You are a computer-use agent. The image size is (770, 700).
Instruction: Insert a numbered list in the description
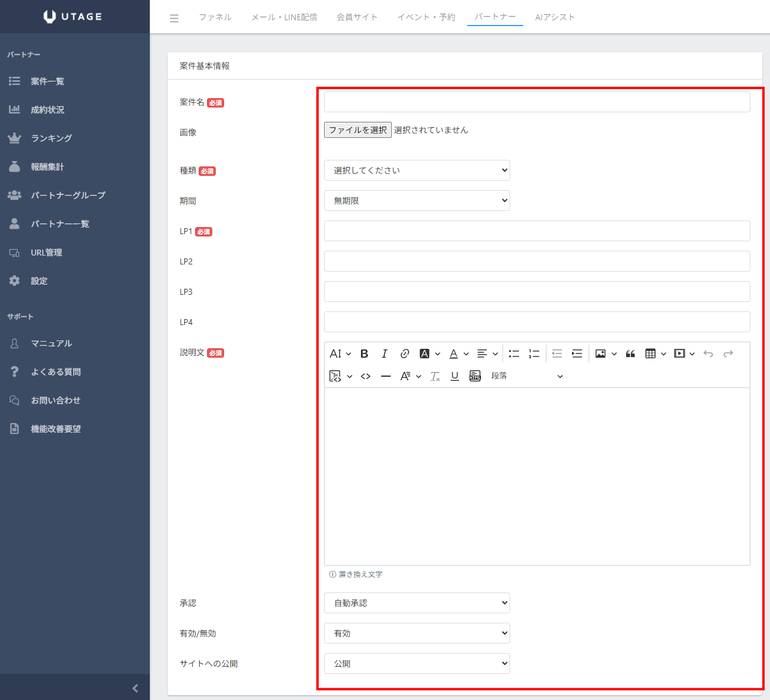(x=534, y=354)
